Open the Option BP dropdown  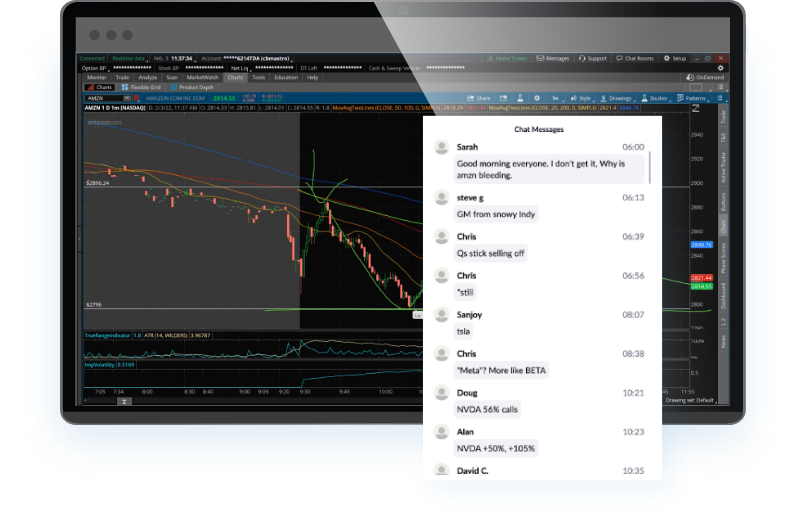(95, 68)
